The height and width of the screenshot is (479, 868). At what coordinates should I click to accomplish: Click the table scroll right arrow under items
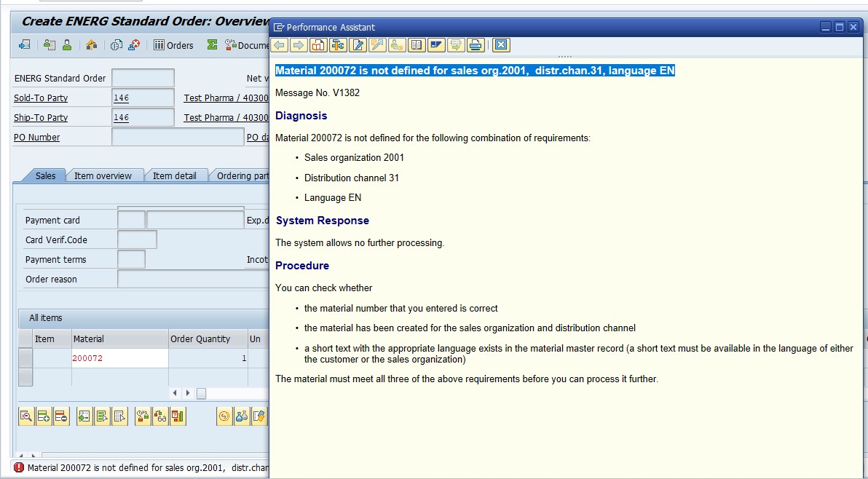pos(188,393)
